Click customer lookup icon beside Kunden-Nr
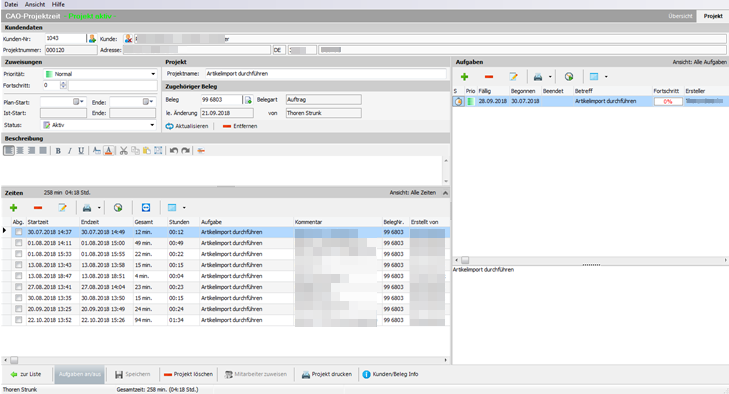Viewport: 729px width, 394px height. click(x=93, y=39)
